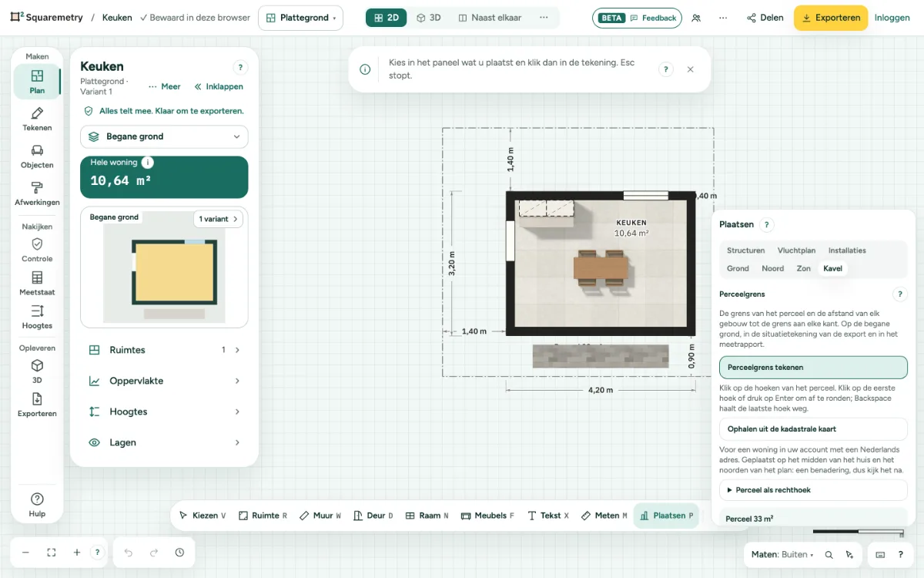Click the Begane grond floor thumbnail
The height and width of the screenshot is (578, 924).
tap(164, 267)
